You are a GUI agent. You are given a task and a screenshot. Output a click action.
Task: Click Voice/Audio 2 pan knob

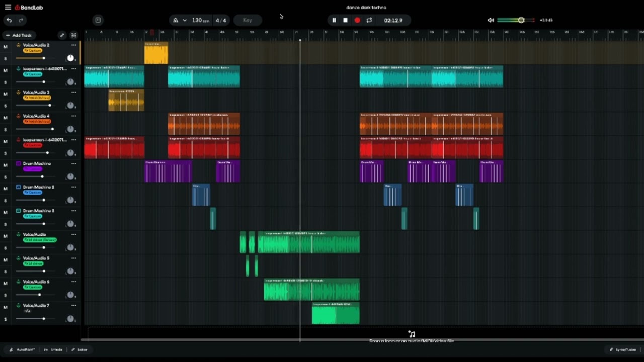(x=70, y=58)
